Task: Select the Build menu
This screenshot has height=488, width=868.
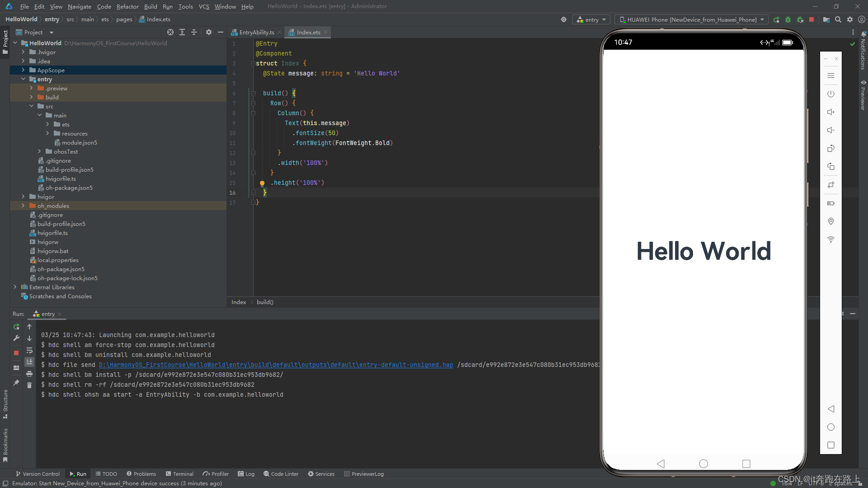Action: click(150, 6)
